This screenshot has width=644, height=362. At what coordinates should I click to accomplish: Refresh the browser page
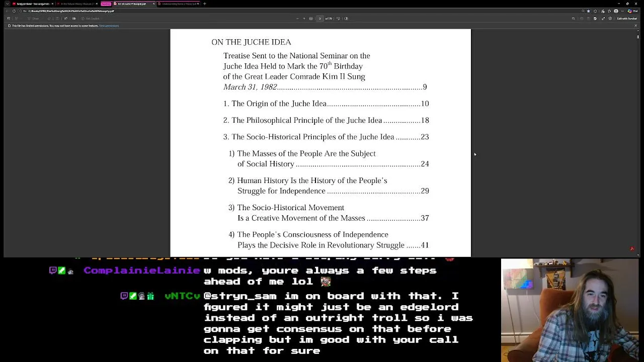(x=14, y=11)
